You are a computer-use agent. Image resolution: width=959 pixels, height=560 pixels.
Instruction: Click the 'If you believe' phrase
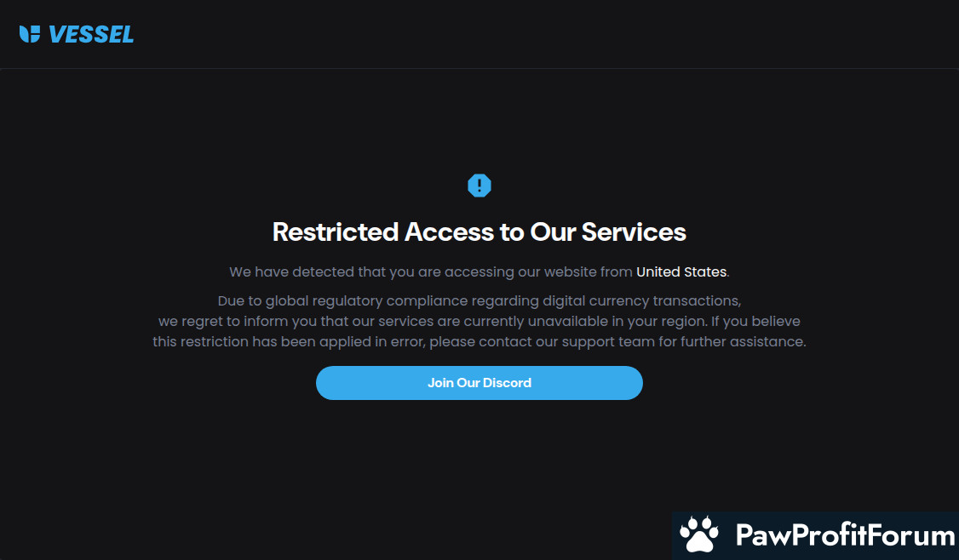pos(755,321)
